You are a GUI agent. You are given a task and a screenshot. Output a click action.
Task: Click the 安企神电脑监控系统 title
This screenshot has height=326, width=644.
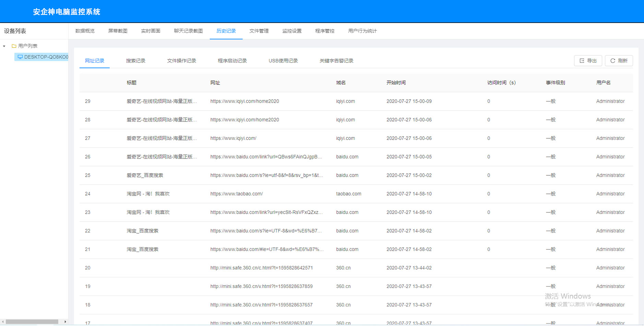(67, 12)
